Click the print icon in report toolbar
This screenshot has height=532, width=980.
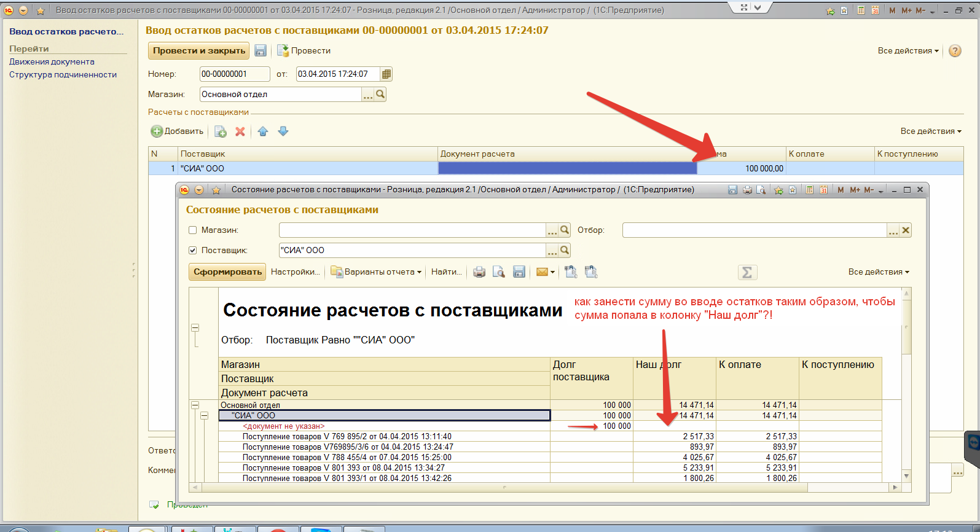(479, 272)
